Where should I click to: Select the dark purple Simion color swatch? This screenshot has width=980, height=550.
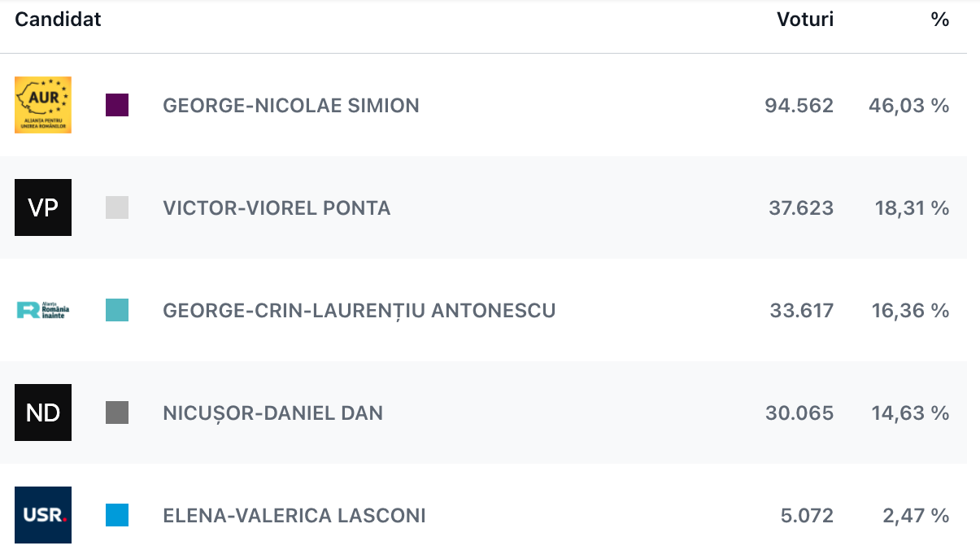pos(117,105)
